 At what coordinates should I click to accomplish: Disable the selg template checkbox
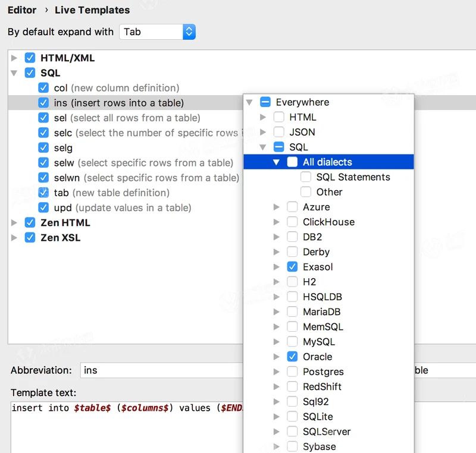[x=43, y=148]
